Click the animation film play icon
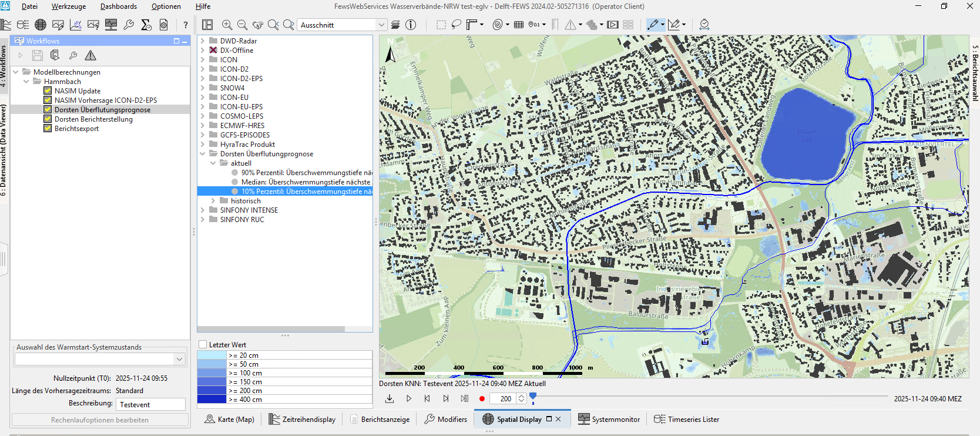This screenshot has width=980, height=436. click(x=613, y=25)
